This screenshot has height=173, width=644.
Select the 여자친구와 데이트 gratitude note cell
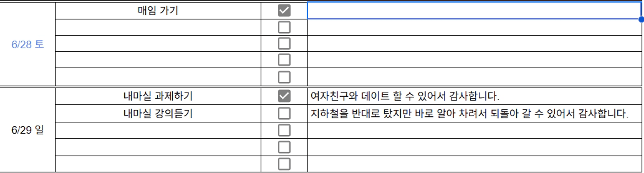pos(475,96)
